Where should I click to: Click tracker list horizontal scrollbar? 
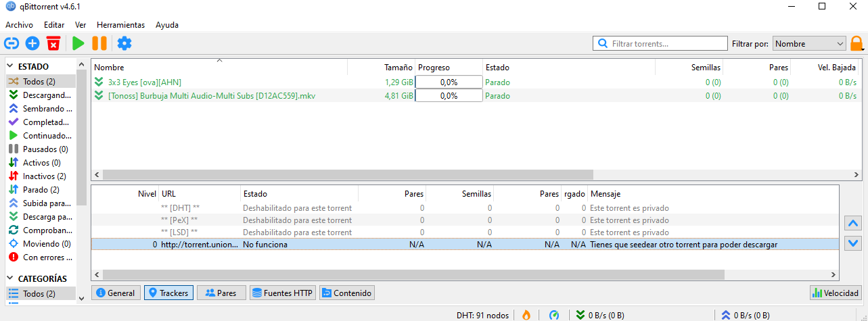click(x=413, y=275)
